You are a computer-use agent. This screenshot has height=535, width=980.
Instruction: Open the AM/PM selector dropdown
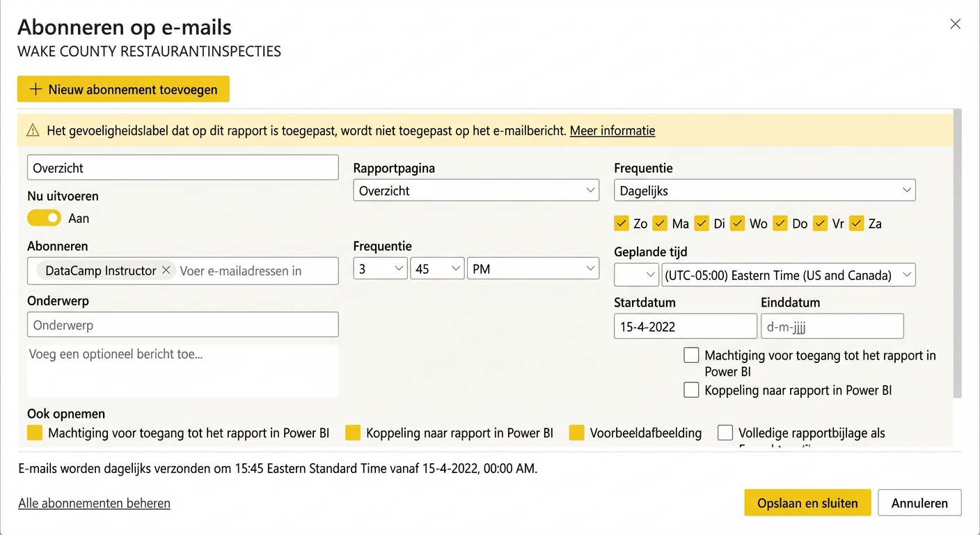click(x=532, y=268)
